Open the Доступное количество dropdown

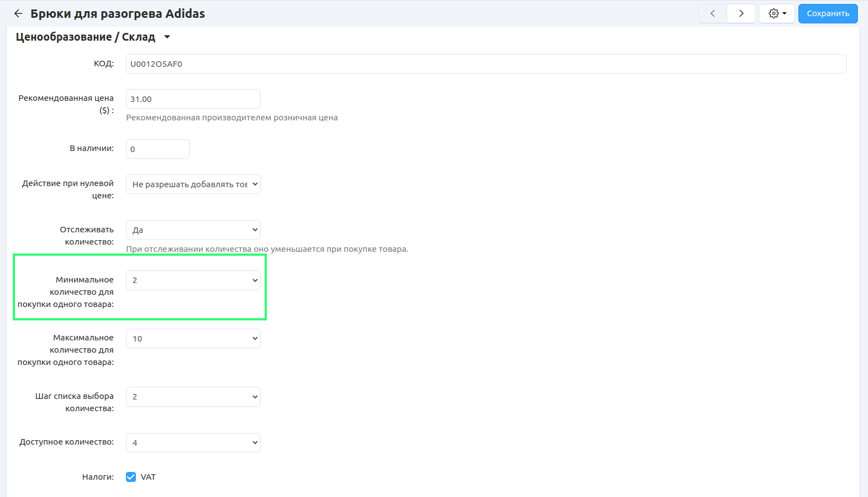pyautogui.click(x=193, y=443)
